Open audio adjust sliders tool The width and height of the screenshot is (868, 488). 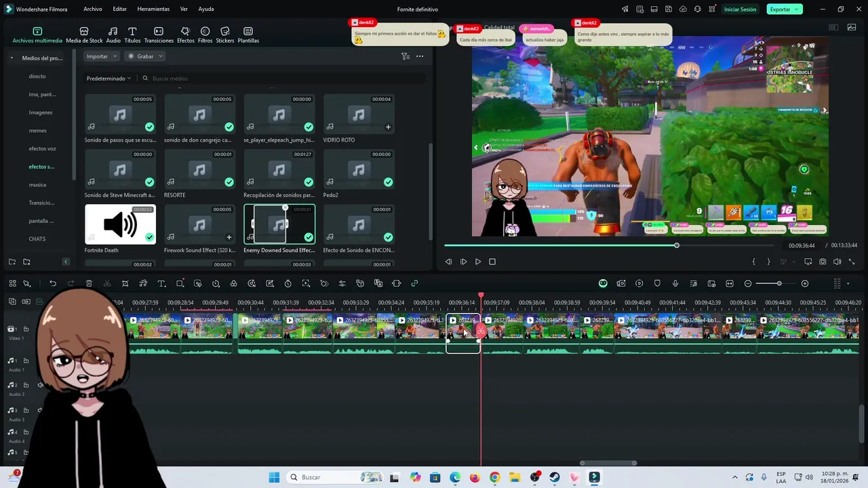click(342, 283)
